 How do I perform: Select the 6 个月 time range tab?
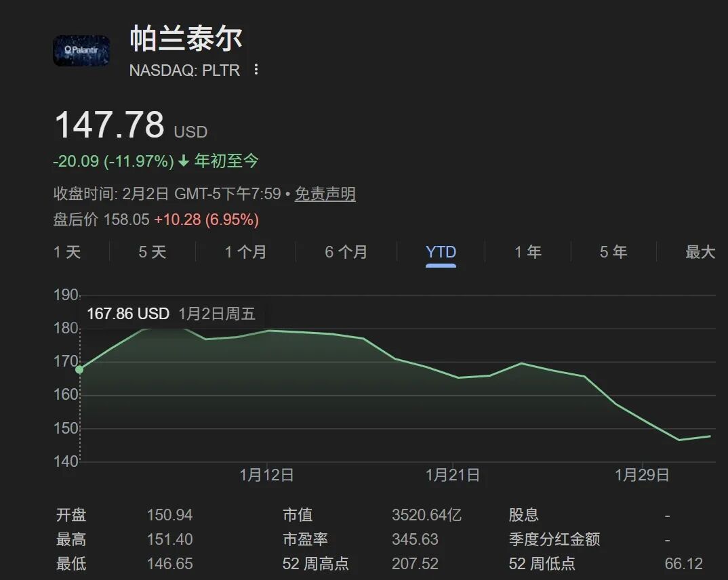(x=346, y=252)
